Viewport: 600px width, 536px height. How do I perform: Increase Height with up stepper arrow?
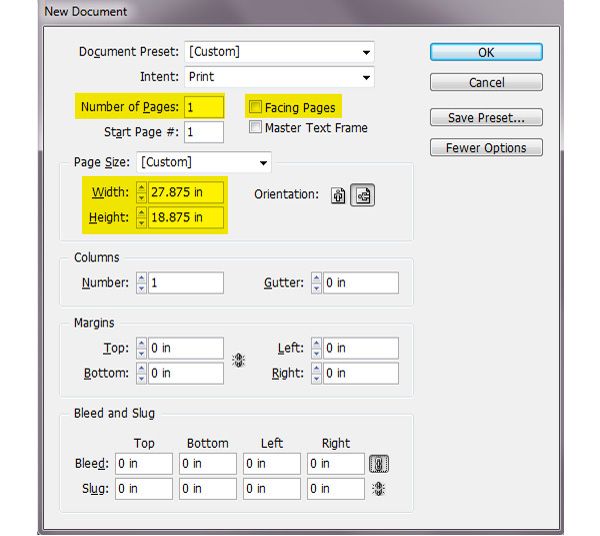point(142,213)
